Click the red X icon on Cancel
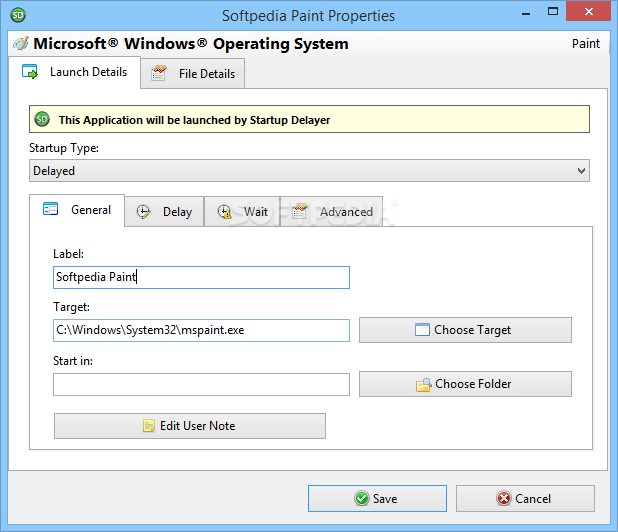The width and height of the screenshot is (618, 532). (x=504, y=499)
